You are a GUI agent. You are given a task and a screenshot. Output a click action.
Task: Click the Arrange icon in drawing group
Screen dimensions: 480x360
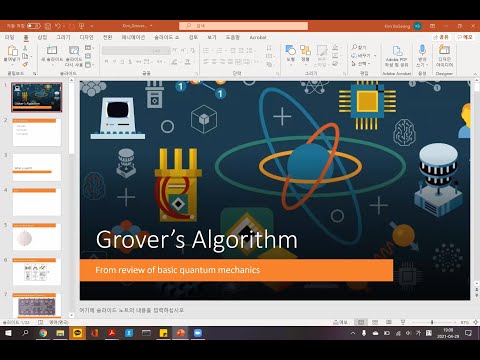click(x=305, y=50)
